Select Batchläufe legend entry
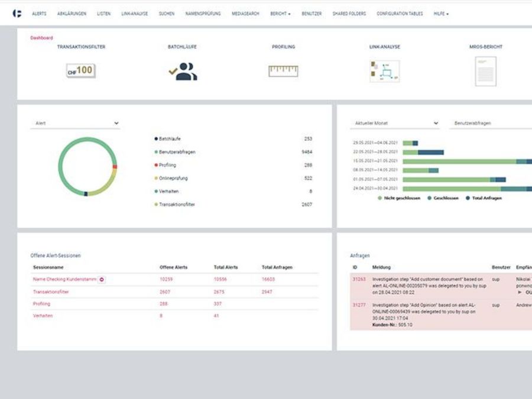Viewport: 532px width, 399px height. 168,139
